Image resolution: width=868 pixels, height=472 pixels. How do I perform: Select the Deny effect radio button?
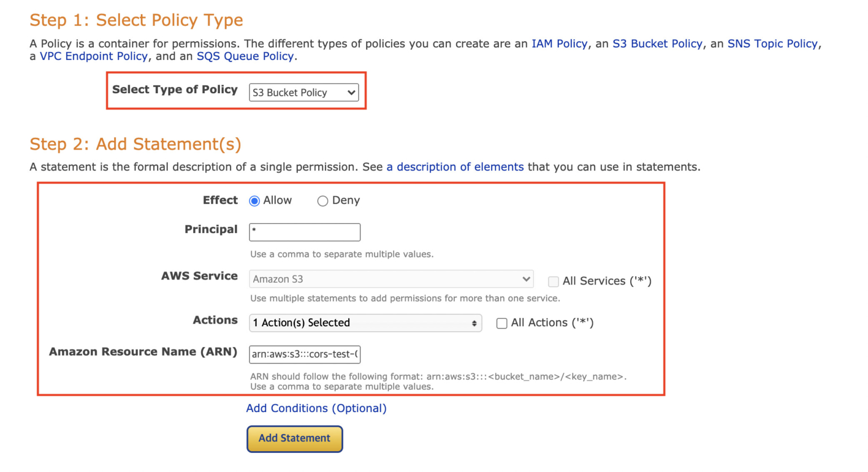(323, 201)
